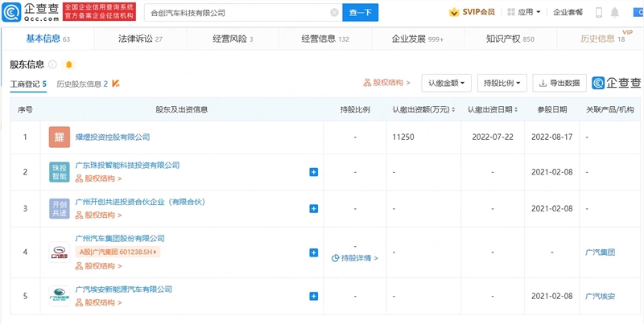The width and height of the screenshot is (644, 324).
Task: Switch to the 经营信息 tab
Action: (325, 39)
